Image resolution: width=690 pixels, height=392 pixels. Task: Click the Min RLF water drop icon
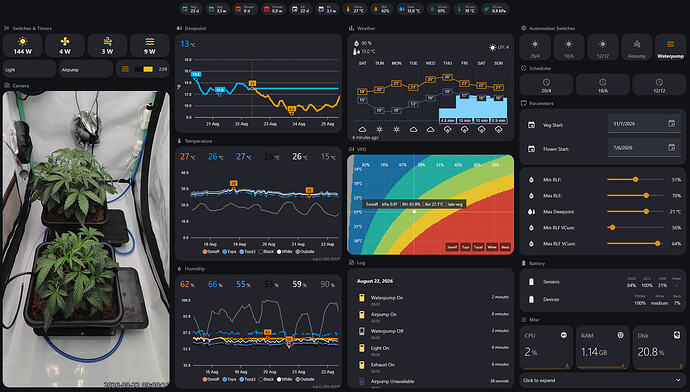coord(531,180)
